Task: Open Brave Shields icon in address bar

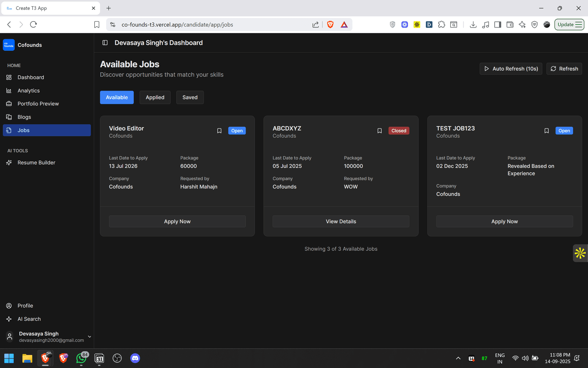Action: 330,25
